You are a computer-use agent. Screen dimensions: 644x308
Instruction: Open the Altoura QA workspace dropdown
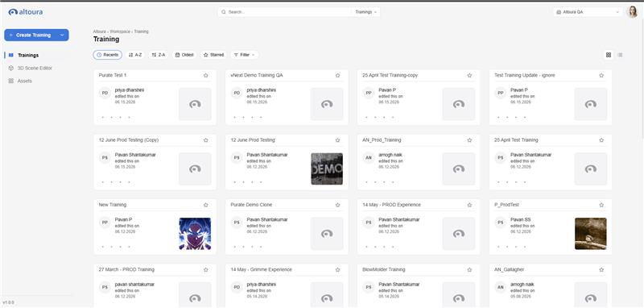[588, 12]
